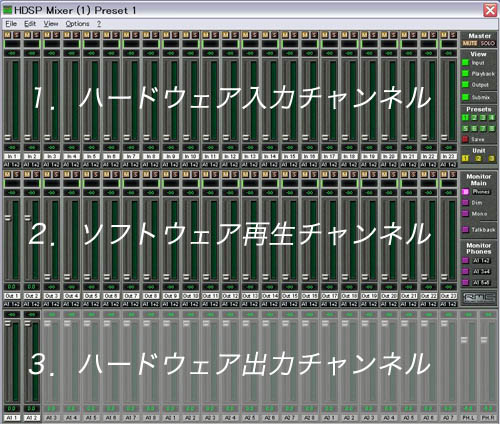Solo the In 1 input channel
The width and height of the screenshot is (500, 424).
coord(16,35)
